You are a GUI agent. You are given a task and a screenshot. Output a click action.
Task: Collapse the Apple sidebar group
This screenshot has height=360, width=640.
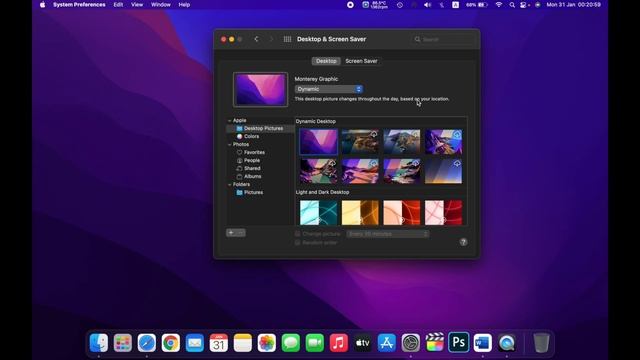pyautogui.click(x=229, y=121)
